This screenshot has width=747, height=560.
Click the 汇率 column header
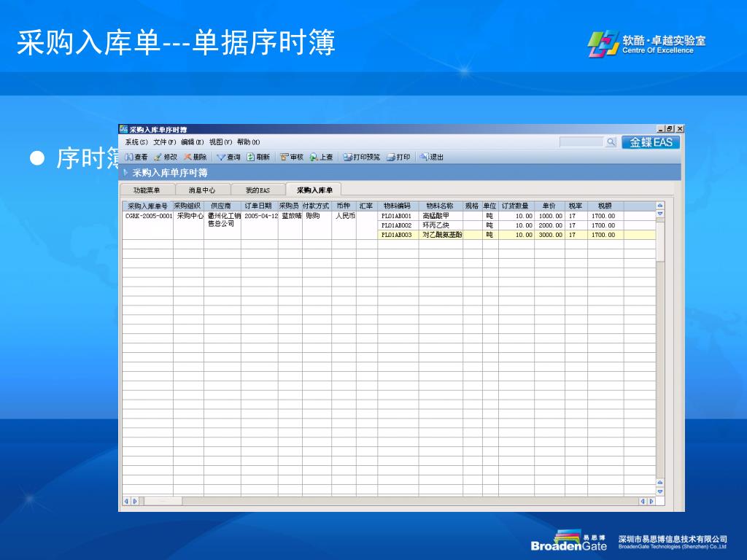tap(367, 206)
